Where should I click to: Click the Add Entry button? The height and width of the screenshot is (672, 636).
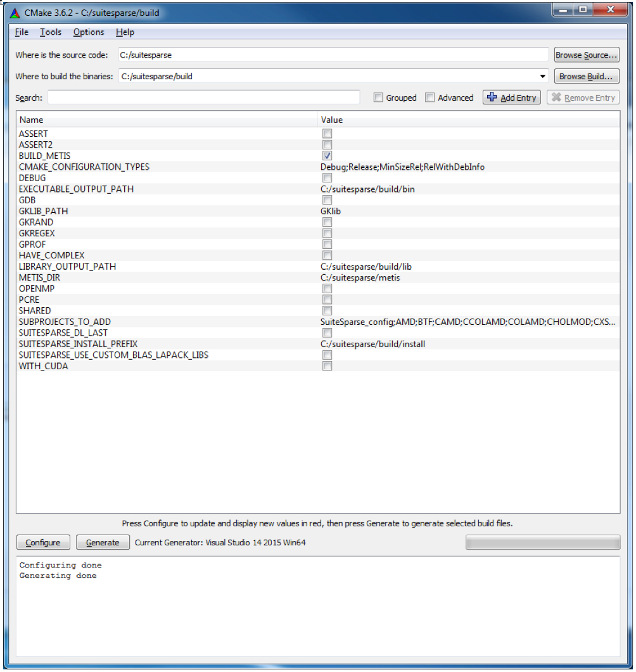pos(513,98)
